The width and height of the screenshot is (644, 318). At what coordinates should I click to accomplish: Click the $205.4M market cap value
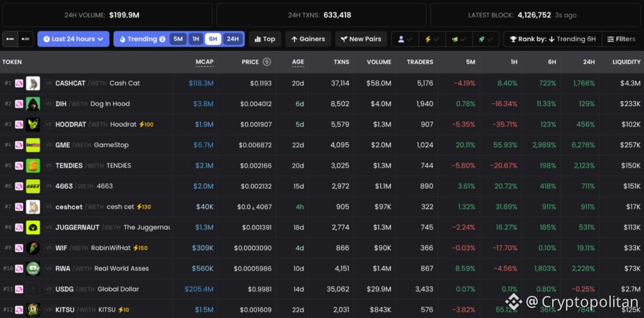coord(199,289)
